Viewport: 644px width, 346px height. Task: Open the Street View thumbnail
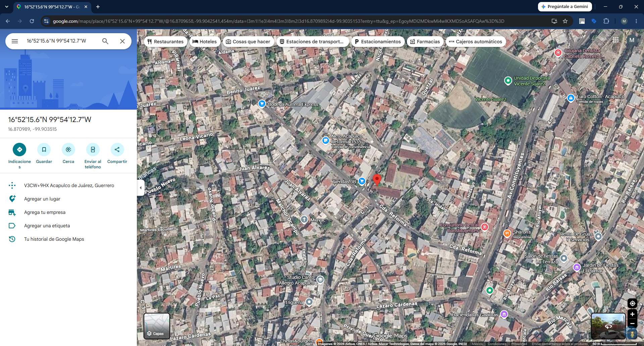(608, 326)
